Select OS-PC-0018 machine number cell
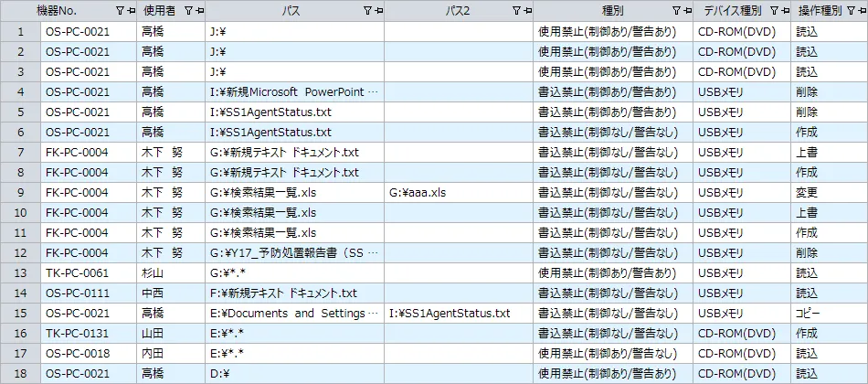 (x=89, y=354)
